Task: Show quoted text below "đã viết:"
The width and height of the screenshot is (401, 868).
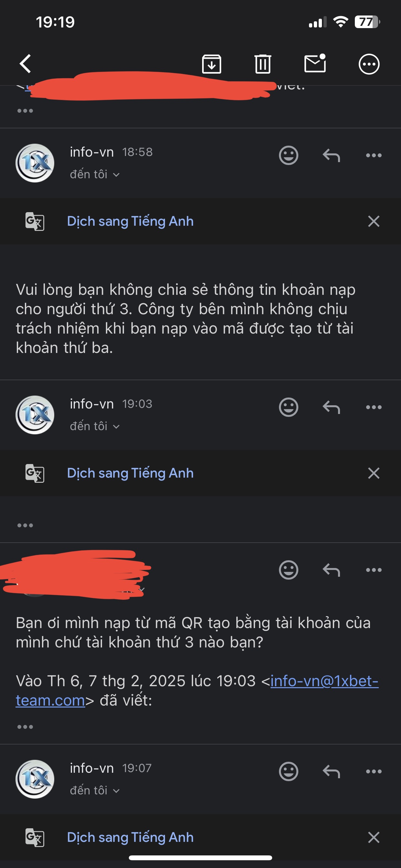Action: point(25,727)
